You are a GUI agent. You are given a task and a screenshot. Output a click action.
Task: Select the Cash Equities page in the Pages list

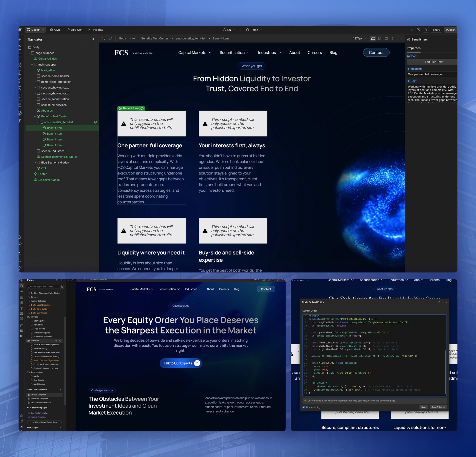pos(39,321)
